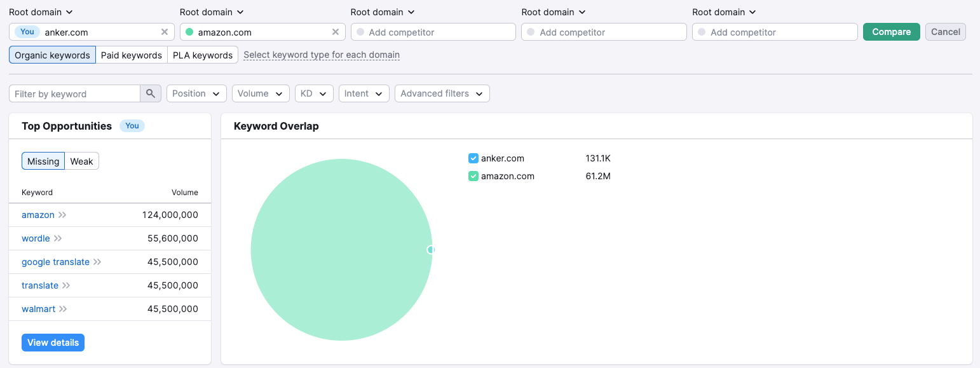This screenshot has height=368, width=980.
Task: Expand the Advanced filters dropdown
Action: (442, 93)
